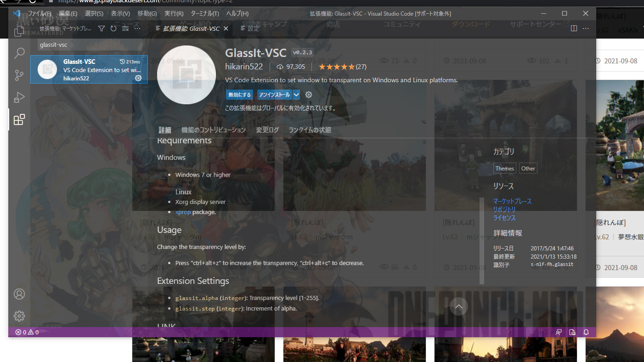644x362 pixels.
Task: Open Extensions panel more actions menu
Action: pos(137,28)
